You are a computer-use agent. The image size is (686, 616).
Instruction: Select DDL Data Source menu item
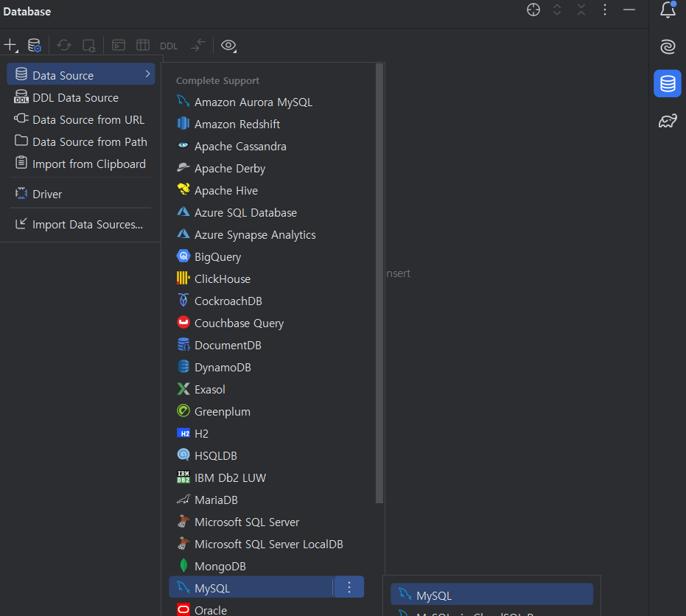pyautogui.click(x=81, y=97)
